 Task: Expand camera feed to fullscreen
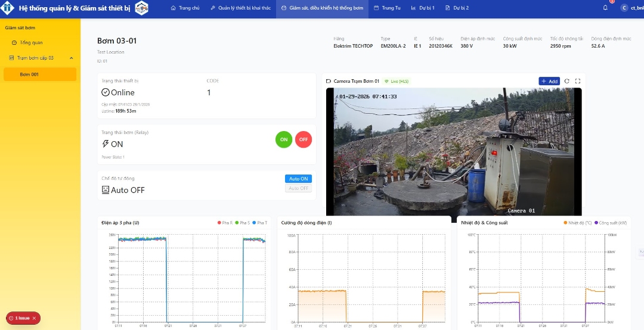click(577, 81)
